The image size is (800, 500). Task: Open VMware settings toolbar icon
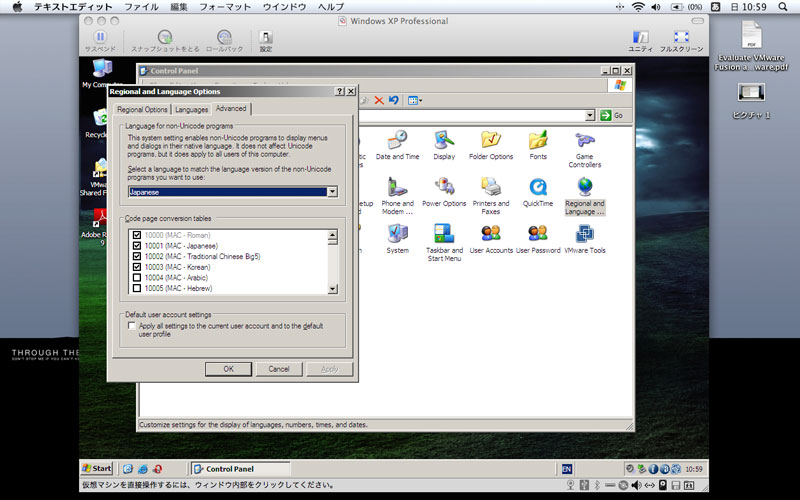pos(266,41)
